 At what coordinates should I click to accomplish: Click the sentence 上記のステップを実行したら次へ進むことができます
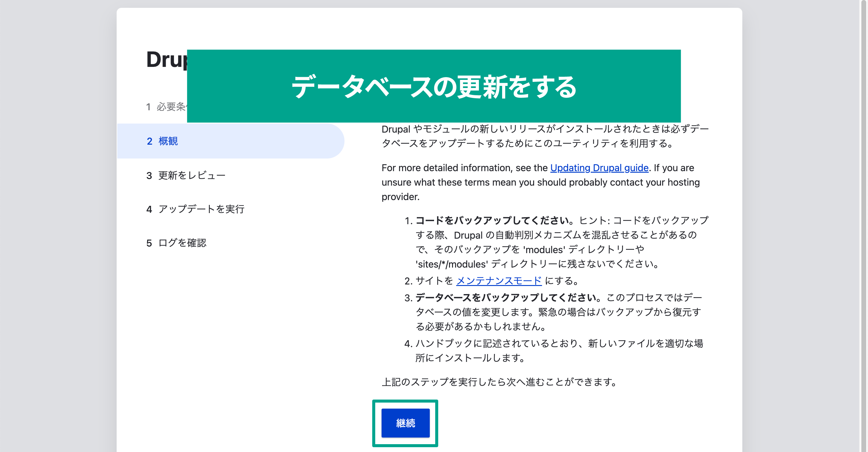tap(499, 382)
